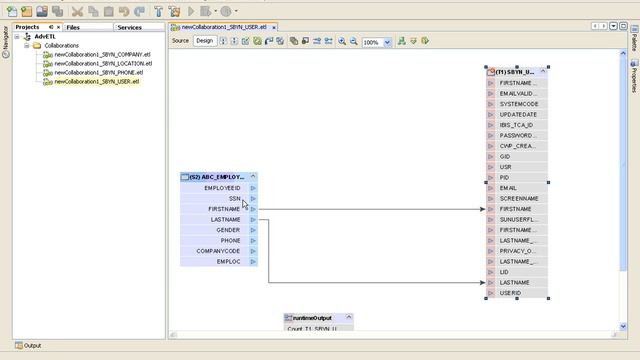This screenshot has width=640, height=360.
Task: Collapse the Collaborations folder node
Action: 27,45
